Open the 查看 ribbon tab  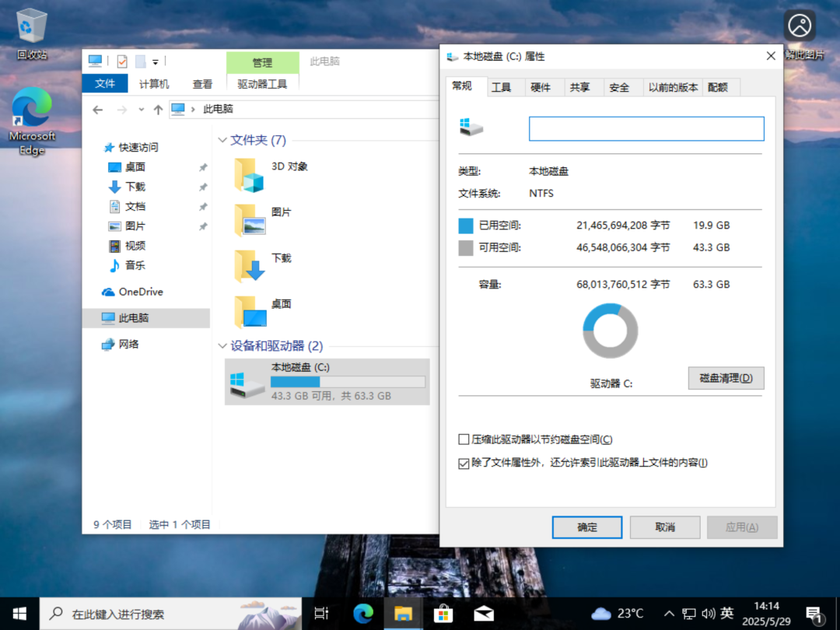(202, 84)
